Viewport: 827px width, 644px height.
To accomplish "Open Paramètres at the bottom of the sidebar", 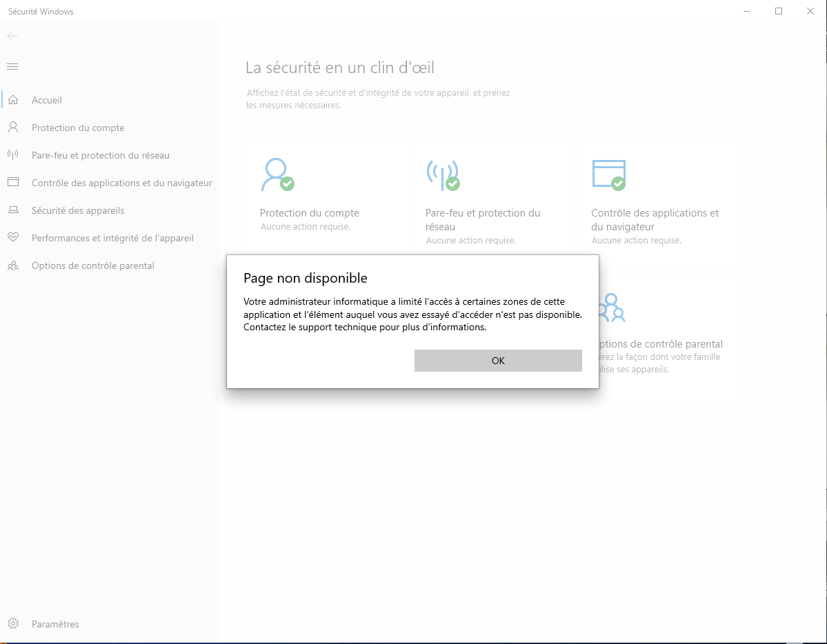I will tap(110, 624).
